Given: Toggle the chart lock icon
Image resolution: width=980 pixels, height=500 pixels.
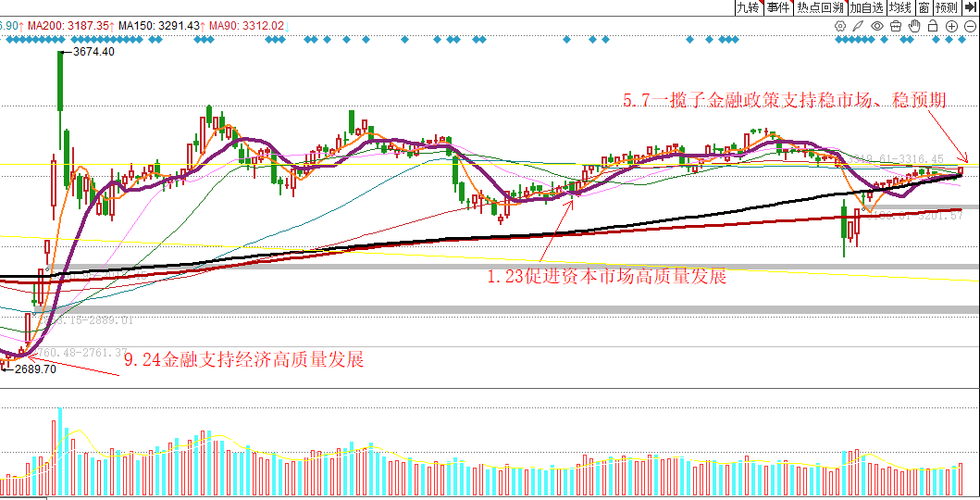Looking at the screenshot, I should tap(933, 26).
